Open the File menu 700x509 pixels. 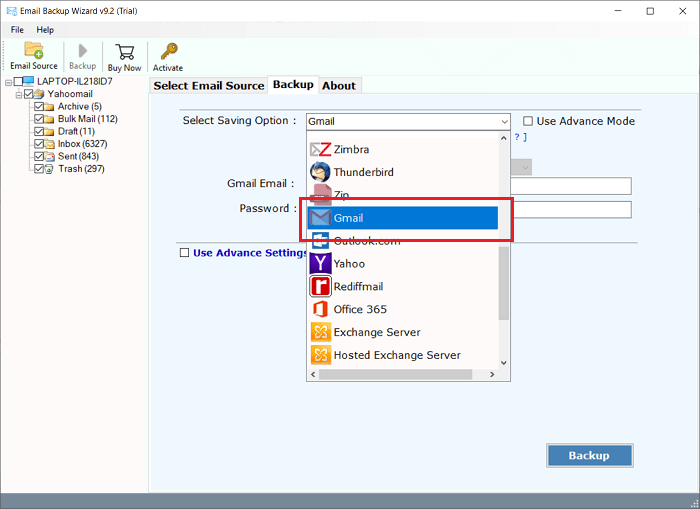click(x=17, y=30)
